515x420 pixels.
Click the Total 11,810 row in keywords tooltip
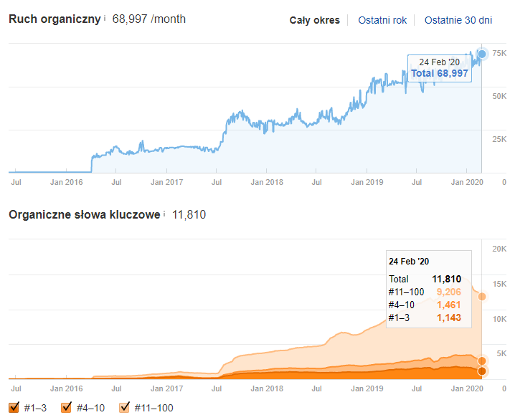[425, 279]
